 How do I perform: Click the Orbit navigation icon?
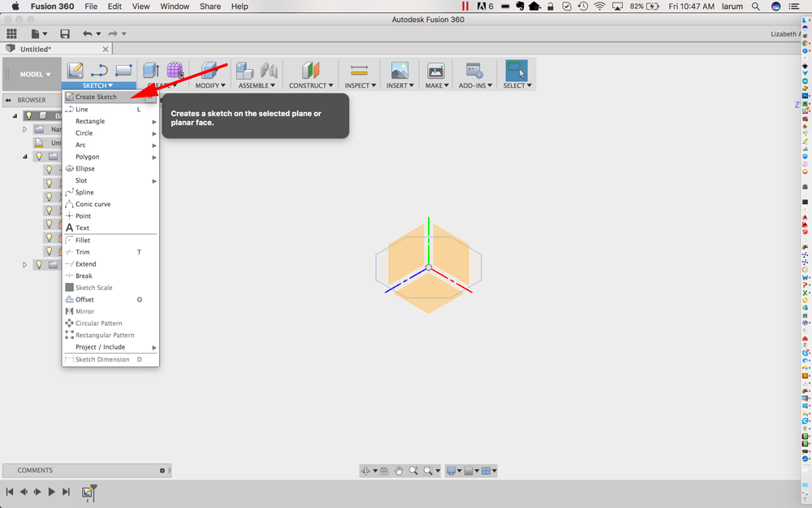pyautogui.click(x=365, y=471)
